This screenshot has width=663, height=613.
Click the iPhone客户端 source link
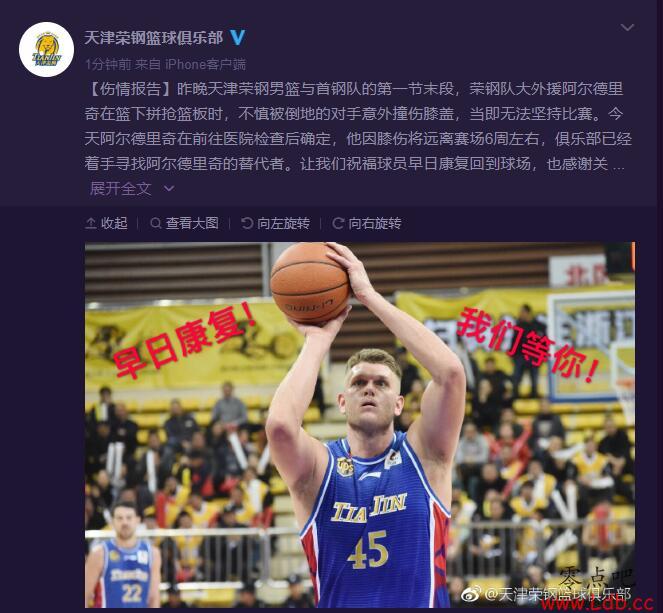coord(205,64)
